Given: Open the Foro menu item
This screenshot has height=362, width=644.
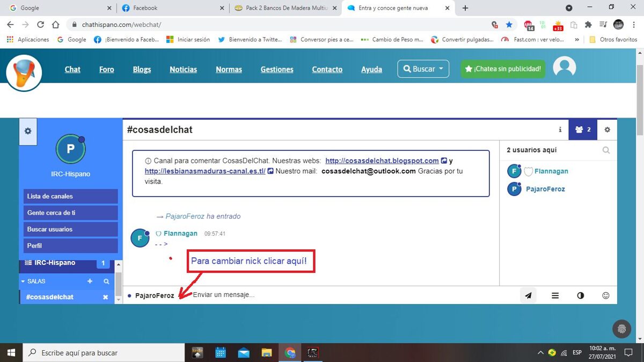Looking at the screenshot, I should [106, 69].
